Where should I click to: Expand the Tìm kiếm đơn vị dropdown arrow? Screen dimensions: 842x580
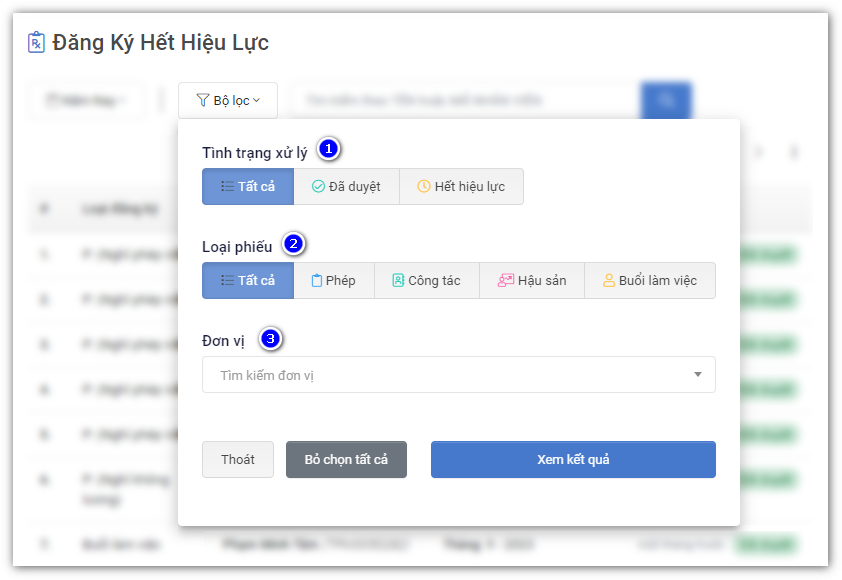[x=697, y=375]
